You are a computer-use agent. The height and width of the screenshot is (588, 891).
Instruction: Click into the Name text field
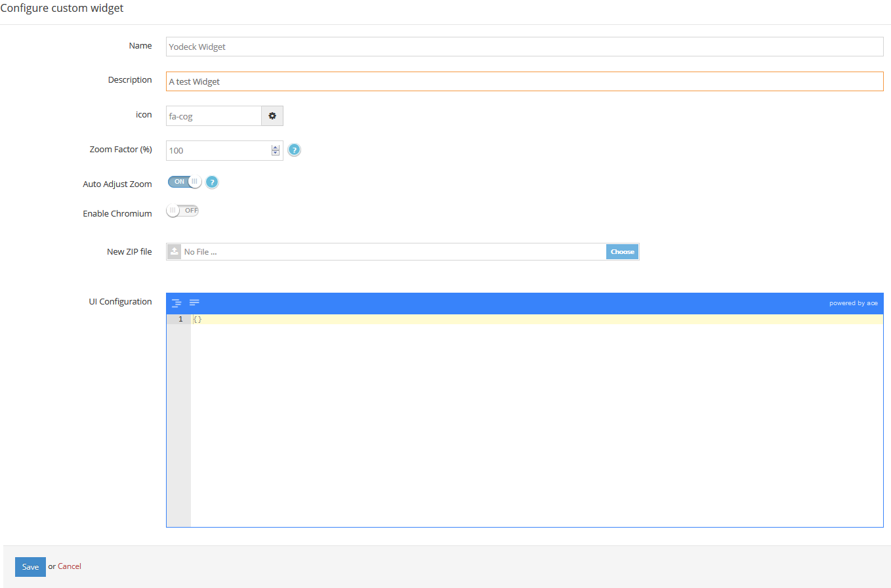point(524,47)
